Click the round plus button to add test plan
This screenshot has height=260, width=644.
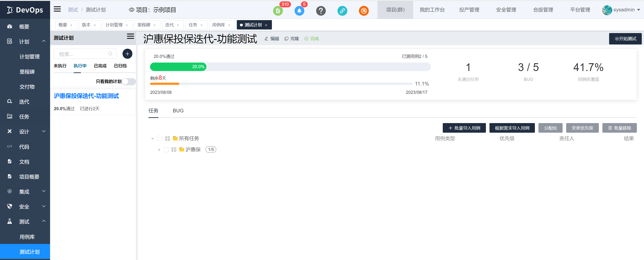(x=127, y=54)
